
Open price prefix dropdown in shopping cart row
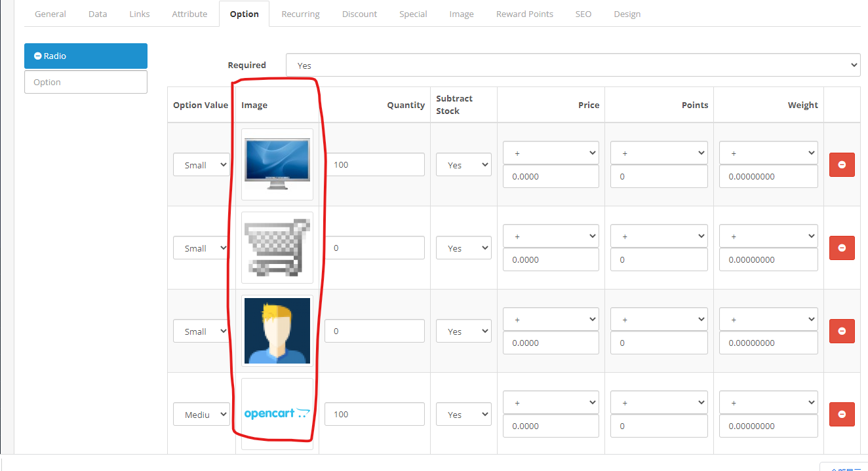(x=551, y=236)
